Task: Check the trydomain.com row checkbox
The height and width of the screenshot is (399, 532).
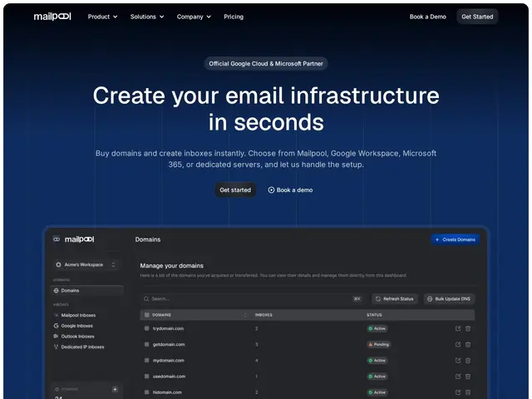Action: coord(146,328)
